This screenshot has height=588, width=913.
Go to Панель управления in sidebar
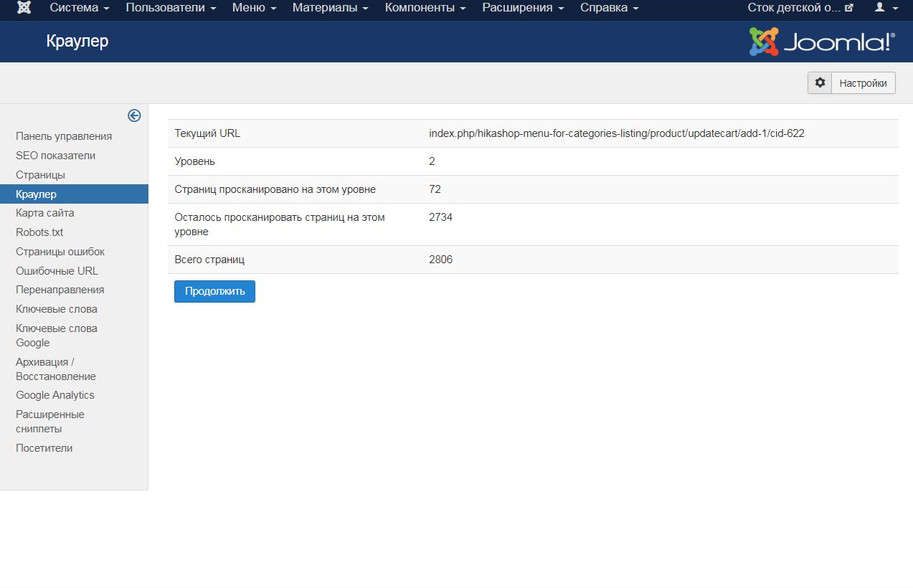[64, 136]
